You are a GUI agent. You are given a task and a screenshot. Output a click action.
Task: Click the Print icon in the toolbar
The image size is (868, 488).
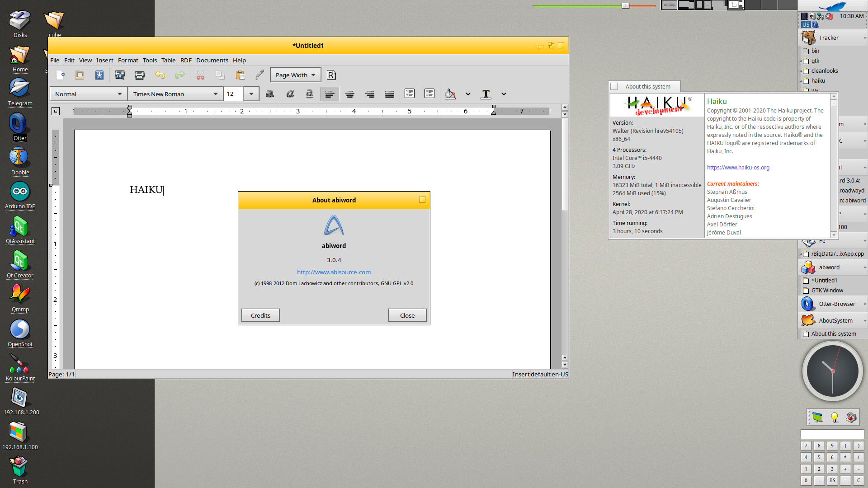click(140, 75)
